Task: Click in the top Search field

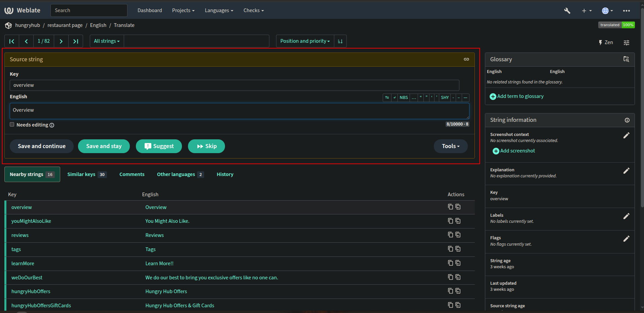Action: [89, 10]
